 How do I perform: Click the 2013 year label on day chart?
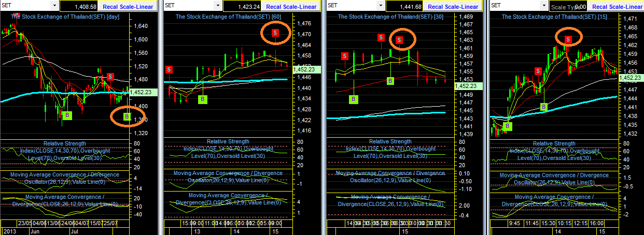10,230
